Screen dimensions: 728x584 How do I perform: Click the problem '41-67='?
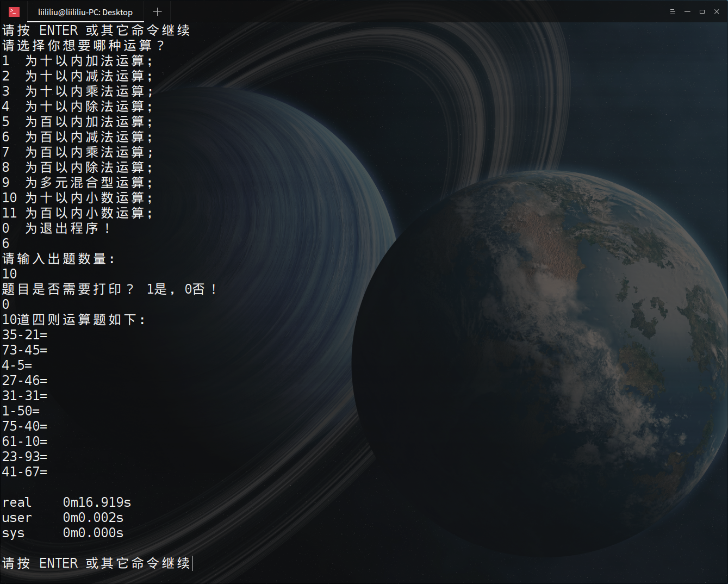24,472
